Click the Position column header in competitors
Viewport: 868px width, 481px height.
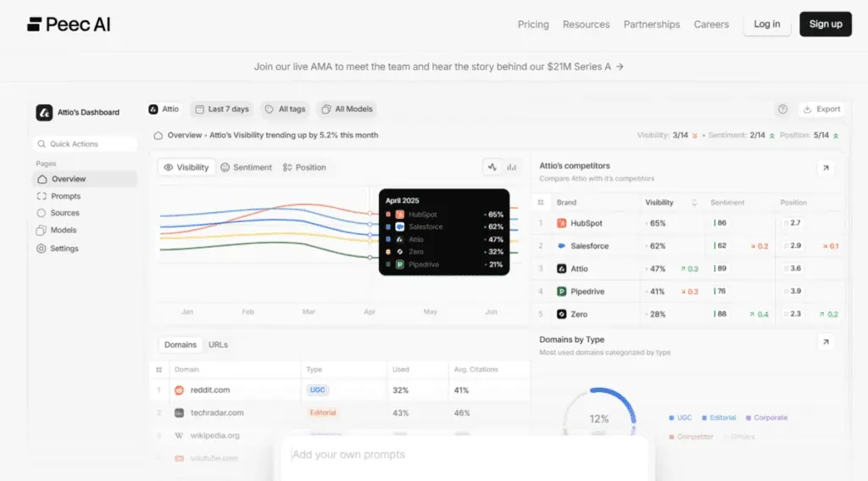tap(793, 203)
